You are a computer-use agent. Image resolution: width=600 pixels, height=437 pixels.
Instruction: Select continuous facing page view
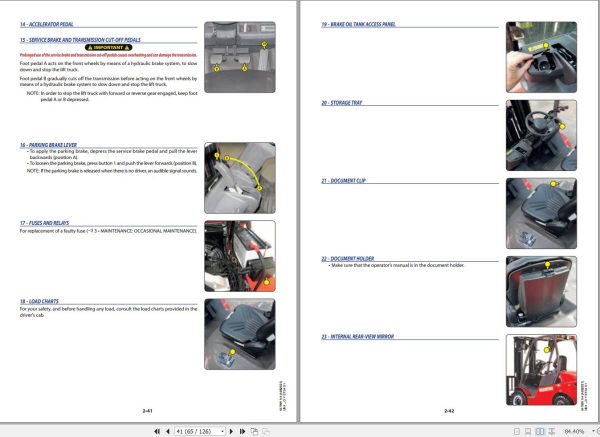tap(551, 431)
